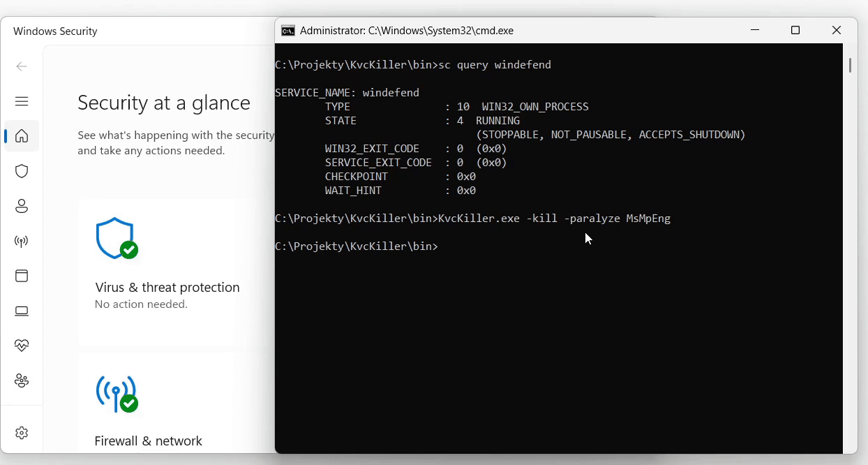Open Family options in the sidebar

click(22, 381)
